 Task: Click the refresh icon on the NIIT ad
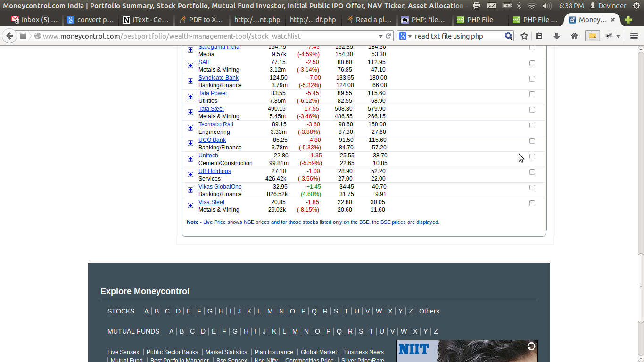pyautogui.click(x=531, y=346)
